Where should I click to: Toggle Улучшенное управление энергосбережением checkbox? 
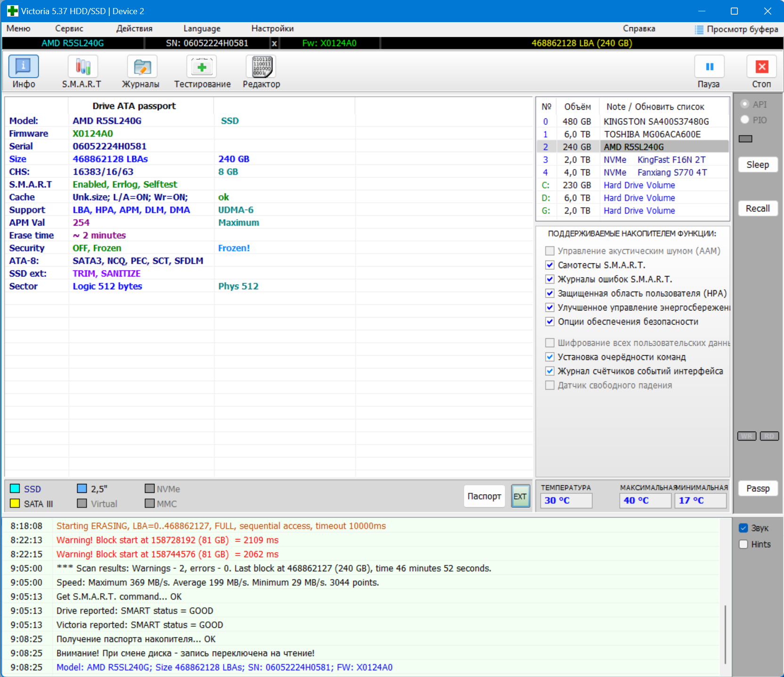click(x=550, y=307)
